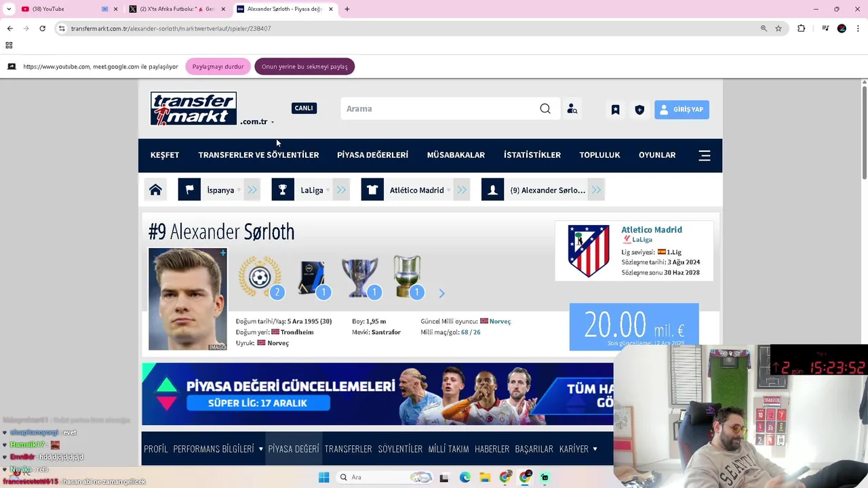Click the shield plus icon

639,110
